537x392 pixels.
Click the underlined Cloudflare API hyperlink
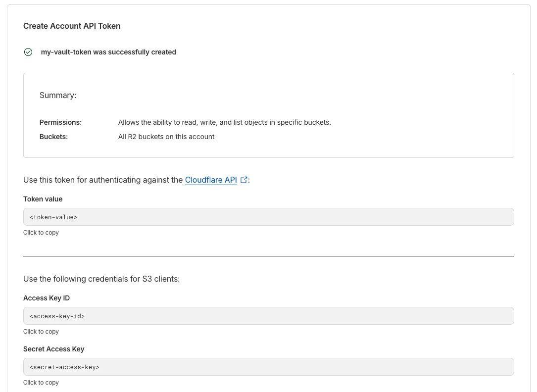211,180
